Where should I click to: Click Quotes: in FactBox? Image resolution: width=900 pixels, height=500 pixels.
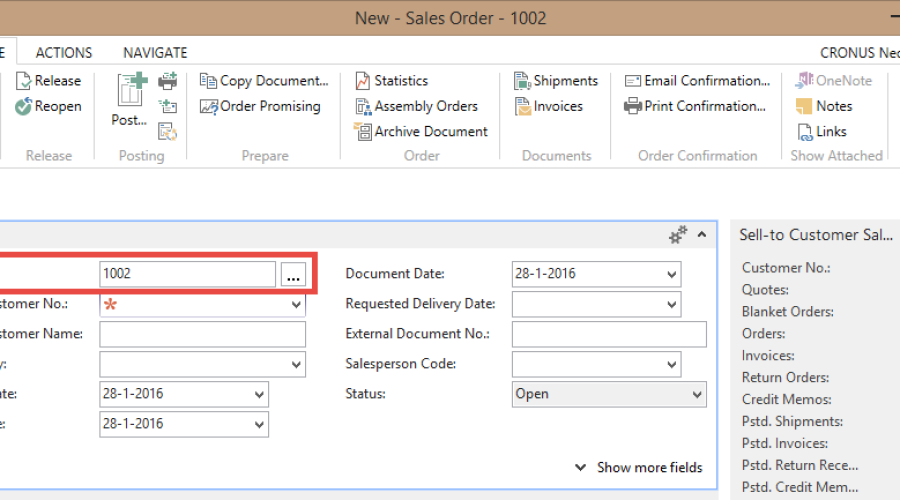[765, 290]
